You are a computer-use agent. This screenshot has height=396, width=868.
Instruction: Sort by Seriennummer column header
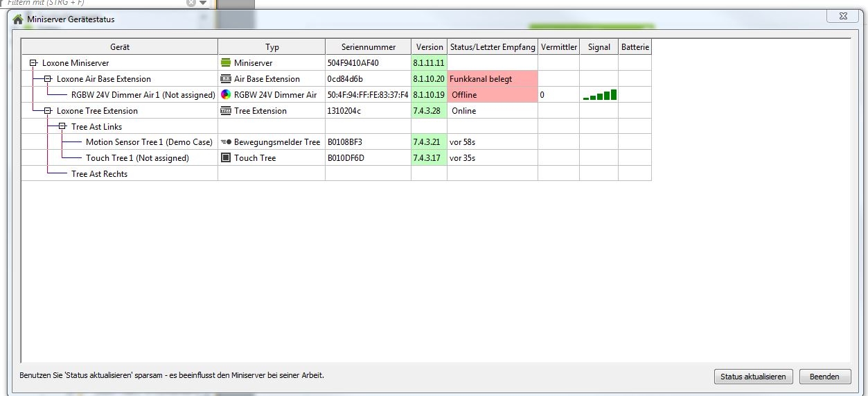[x=369, y=47]
